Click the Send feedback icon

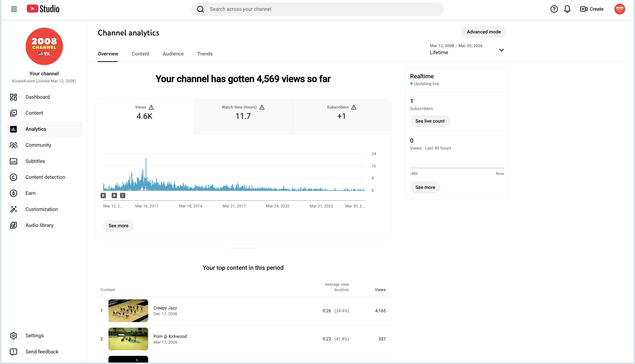click(x=14, y=352)
